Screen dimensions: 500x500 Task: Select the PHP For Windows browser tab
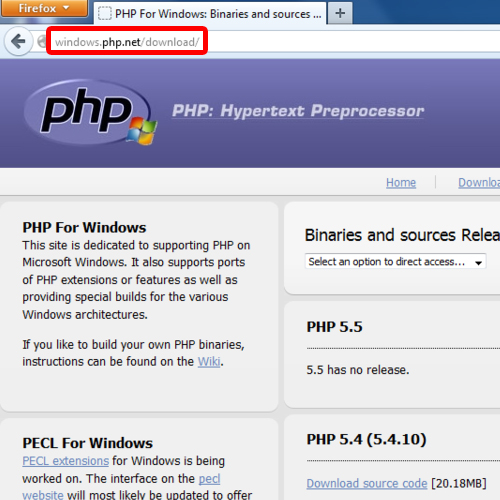[210, 13]
